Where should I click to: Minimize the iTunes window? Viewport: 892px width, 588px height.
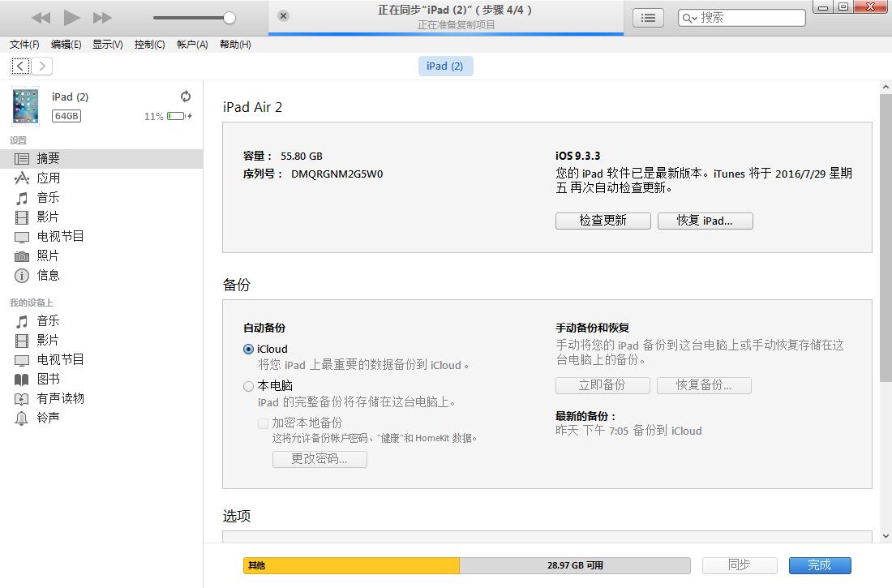pyautogui.click(x=822, y=7)
